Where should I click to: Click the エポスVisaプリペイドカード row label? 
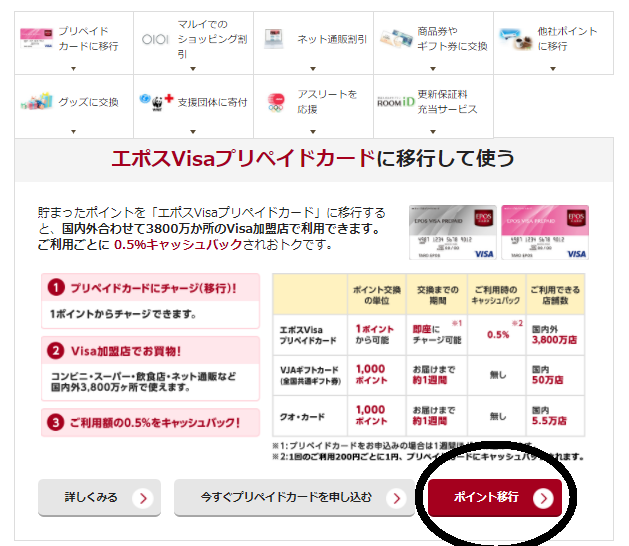310,335
